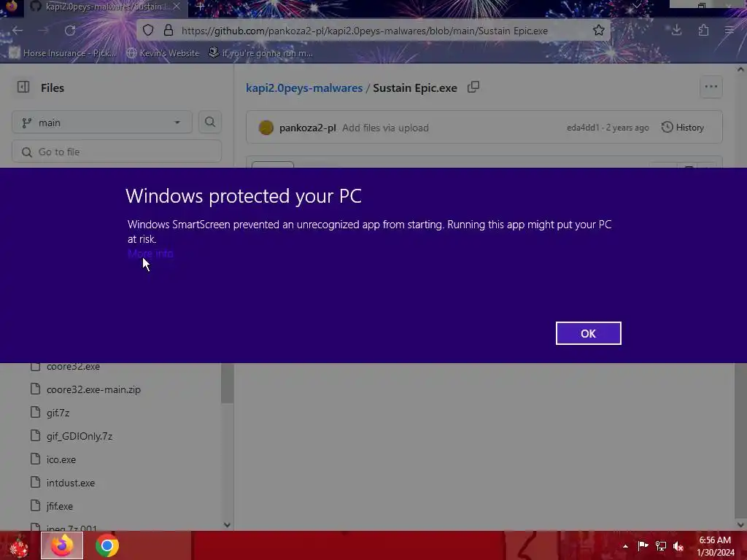Select the GitHub URL address bar
Image resolution: width=747 pixels, height=560 pixels.
[x=365, y=31]
